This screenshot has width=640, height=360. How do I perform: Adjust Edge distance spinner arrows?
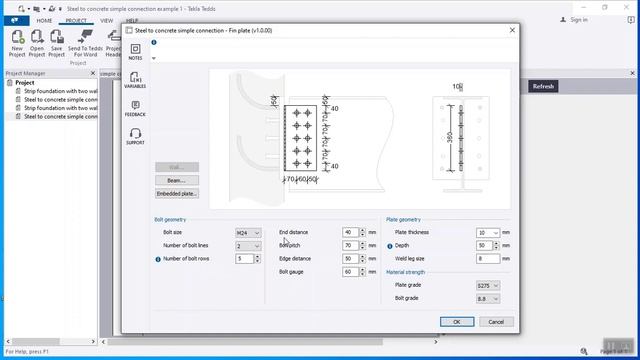coord(362,258)
